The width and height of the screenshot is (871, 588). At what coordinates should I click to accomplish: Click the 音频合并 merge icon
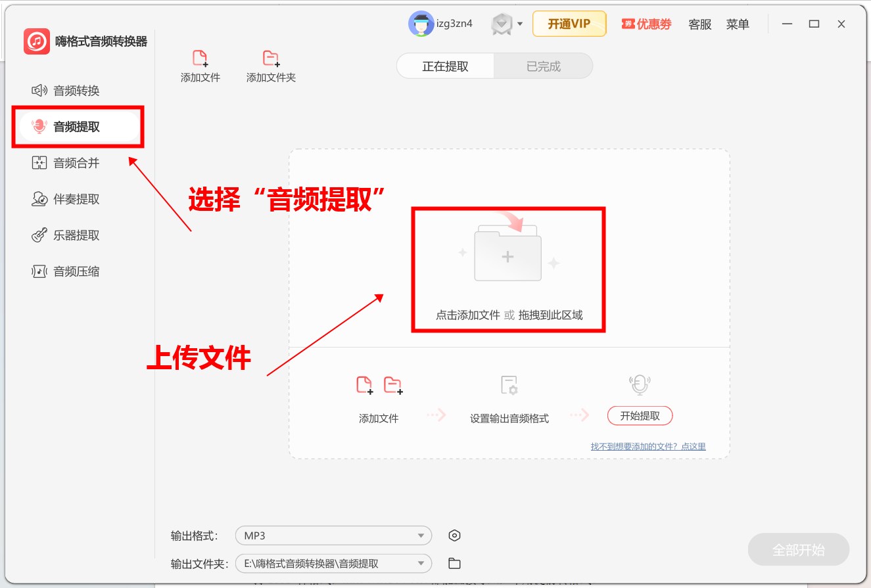pos(39,163)
